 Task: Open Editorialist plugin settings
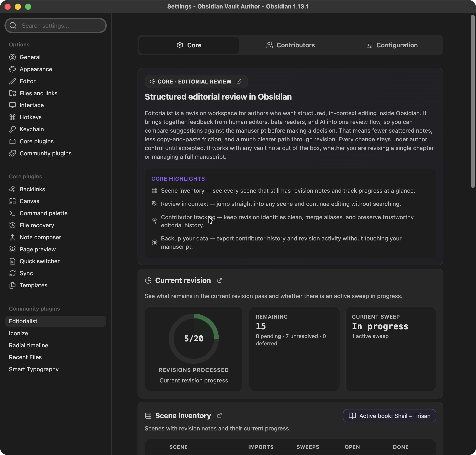pos(56,321)
